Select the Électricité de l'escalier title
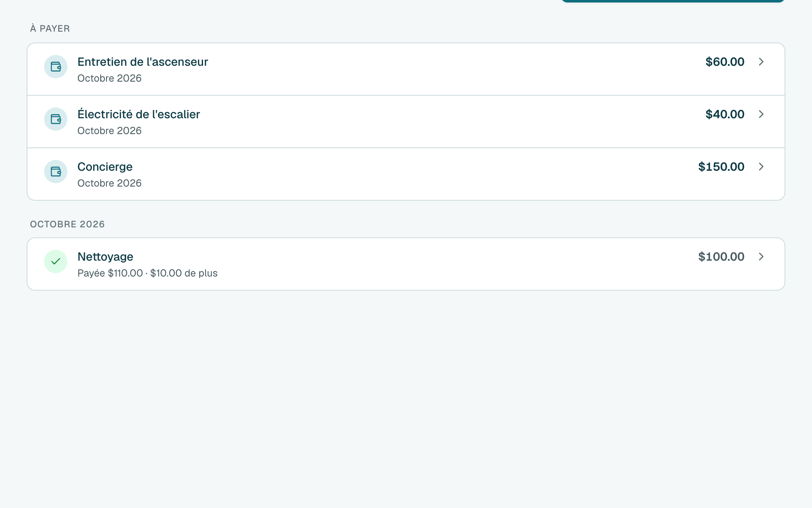Screen dimensions: 812x508 point(139,114)
